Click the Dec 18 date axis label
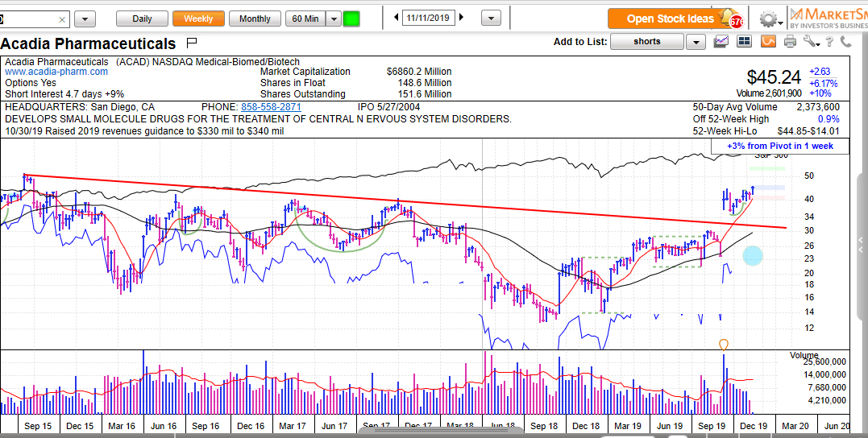This screenshot has height=438, width=868. point(586,427)
